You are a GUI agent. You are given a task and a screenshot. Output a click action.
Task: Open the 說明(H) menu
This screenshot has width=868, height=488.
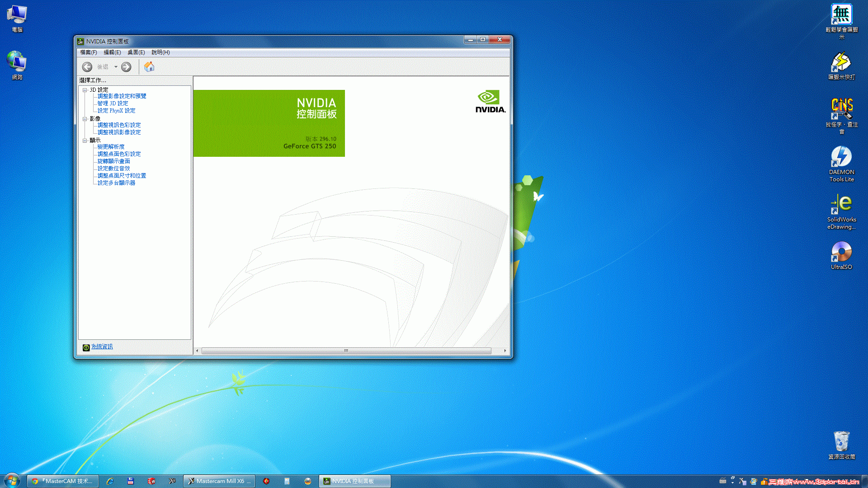click(160, 52)
